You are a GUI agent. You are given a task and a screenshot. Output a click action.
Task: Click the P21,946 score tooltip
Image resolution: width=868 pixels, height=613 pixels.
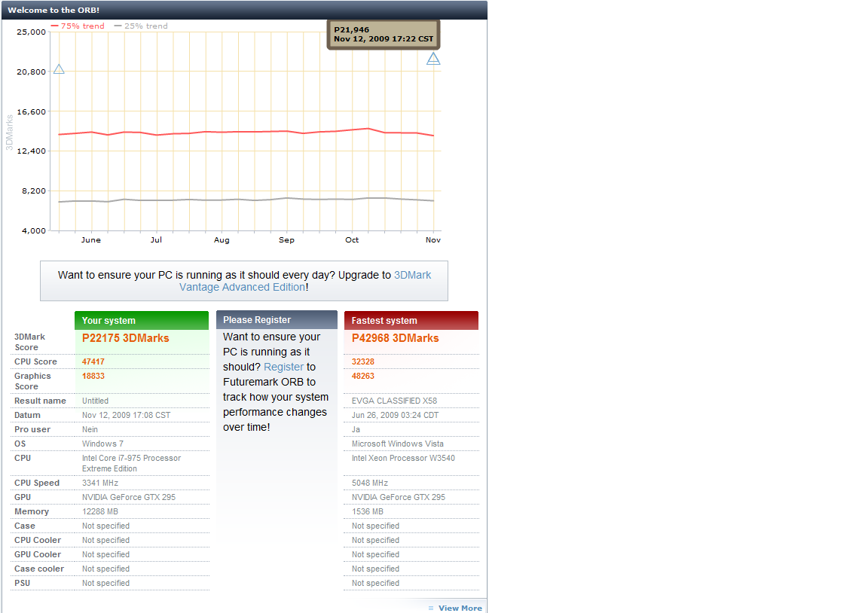coord(384,35)
